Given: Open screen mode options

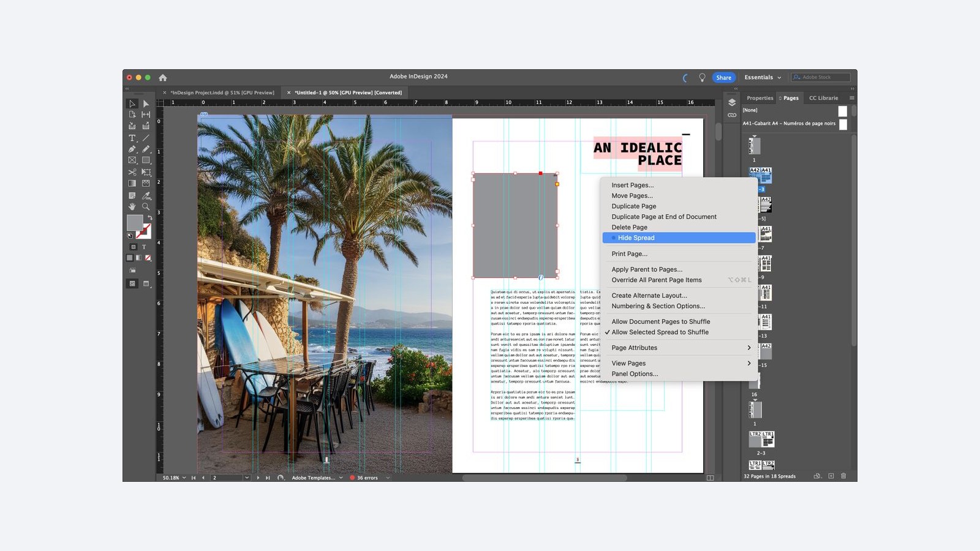Looking at the screenshot, I should pyautogui.click(x=146, y=283).
